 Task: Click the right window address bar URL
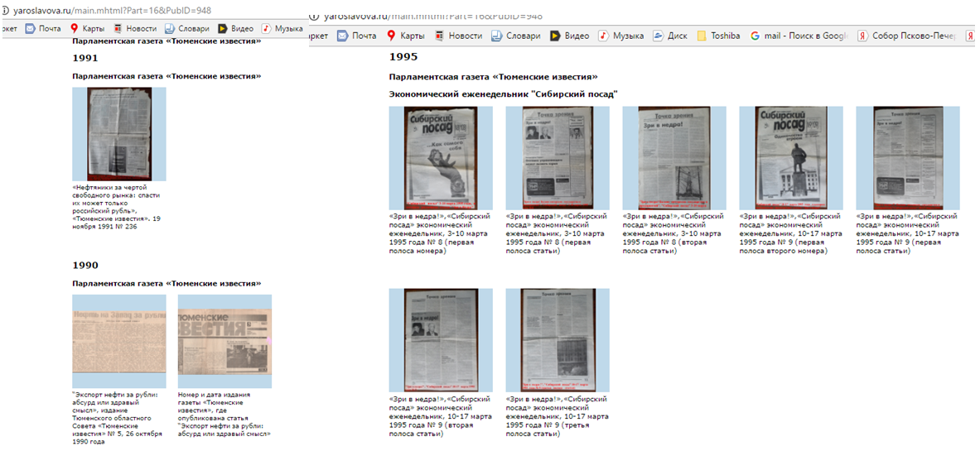point(433,16)
